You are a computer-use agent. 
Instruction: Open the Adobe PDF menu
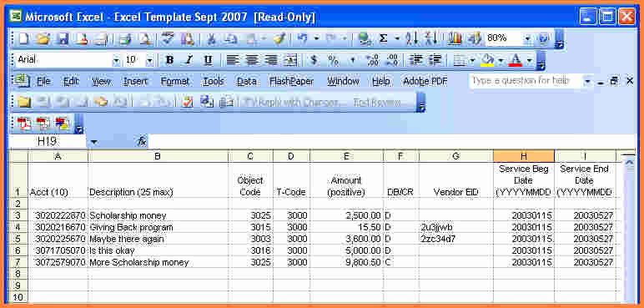tap(425, 82)
